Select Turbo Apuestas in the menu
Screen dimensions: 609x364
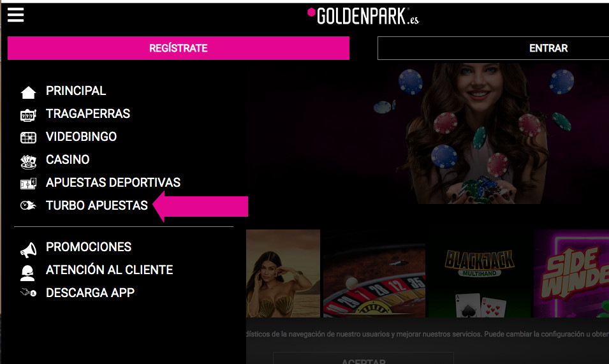click(x=97, y=205)
